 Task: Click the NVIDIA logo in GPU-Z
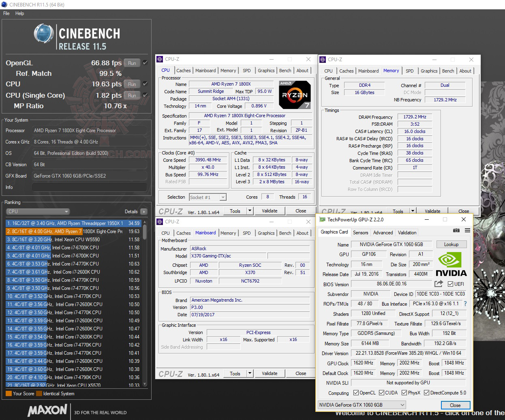coord(451,264)
